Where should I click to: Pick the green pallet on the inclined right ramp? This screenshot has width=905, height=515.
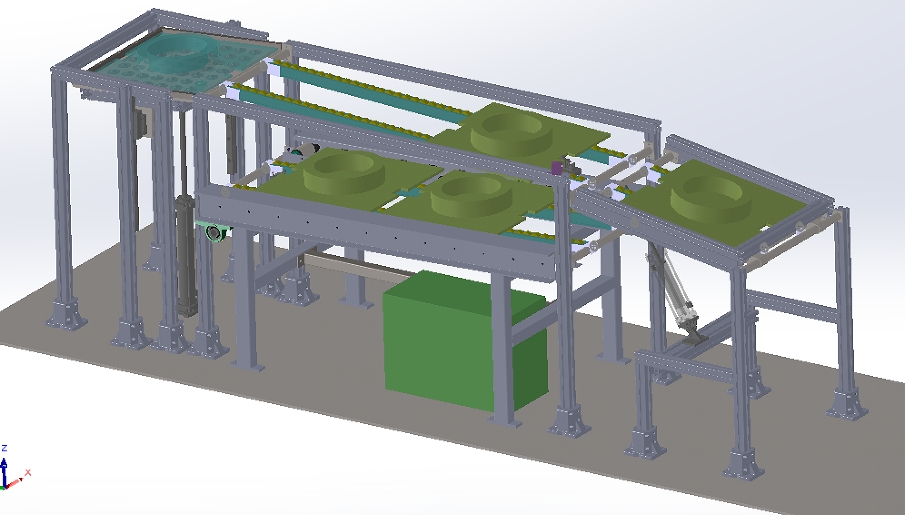(716, 202)
